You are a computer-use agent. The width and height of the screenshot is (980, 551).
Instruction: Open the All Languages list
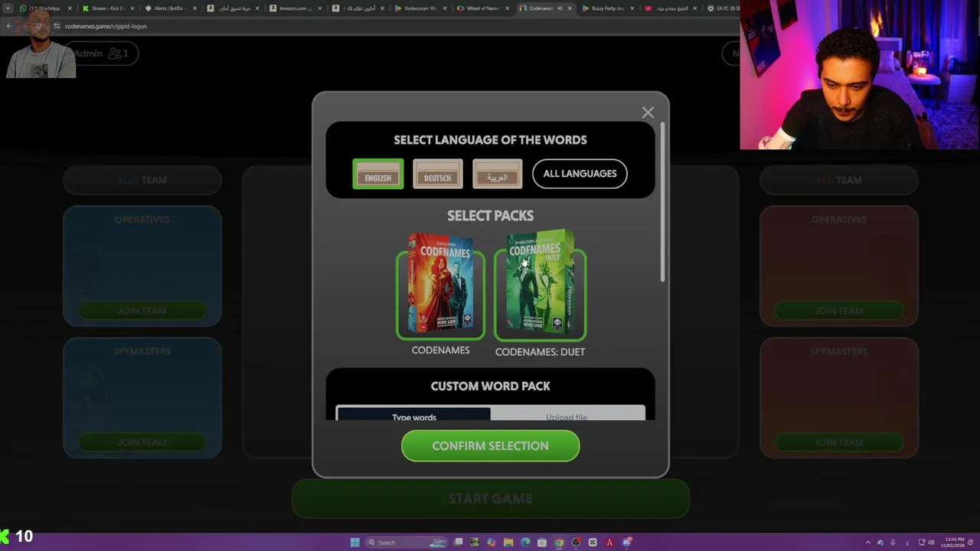580,174
